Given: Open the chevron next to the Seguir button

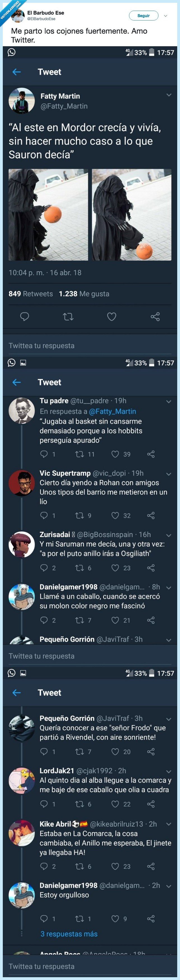Looking at the screenshot, I should 165,15.
